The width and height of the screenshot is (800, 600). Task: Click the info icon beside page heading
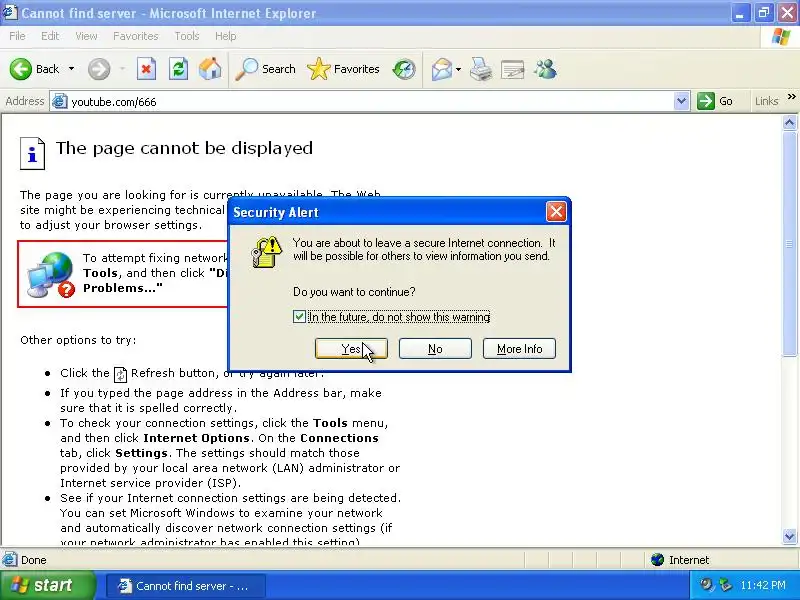point(33,154)
